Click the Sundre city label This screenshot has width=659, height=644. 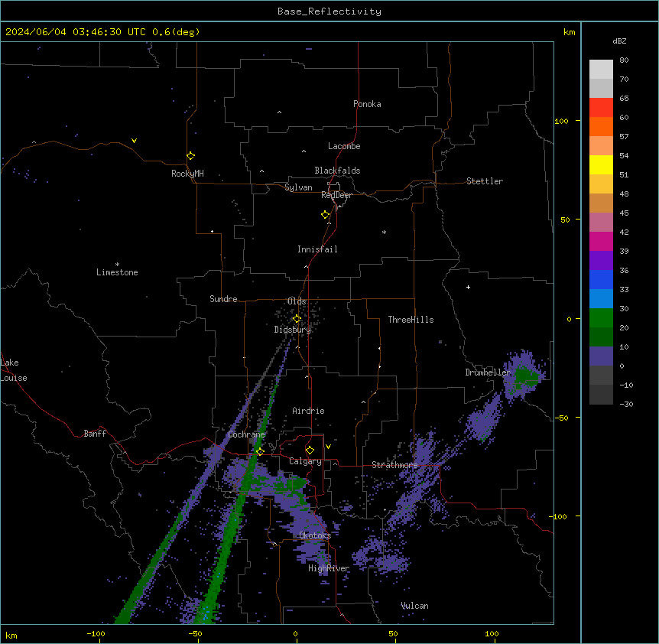click(x=223, y=299)
